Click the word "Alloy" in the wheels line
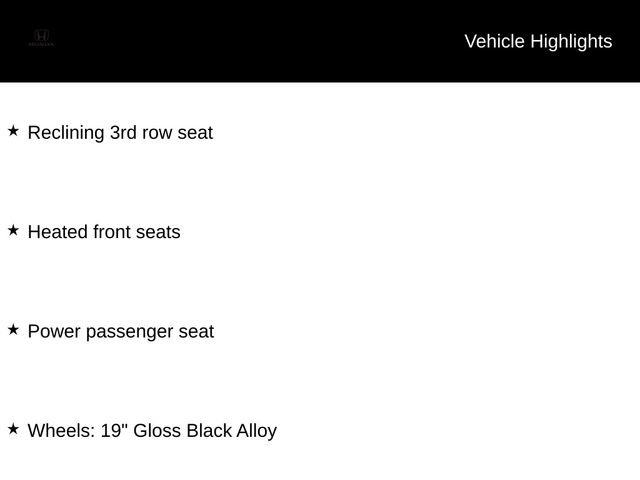Screen dimensions: 640x480 click(256, 431)
